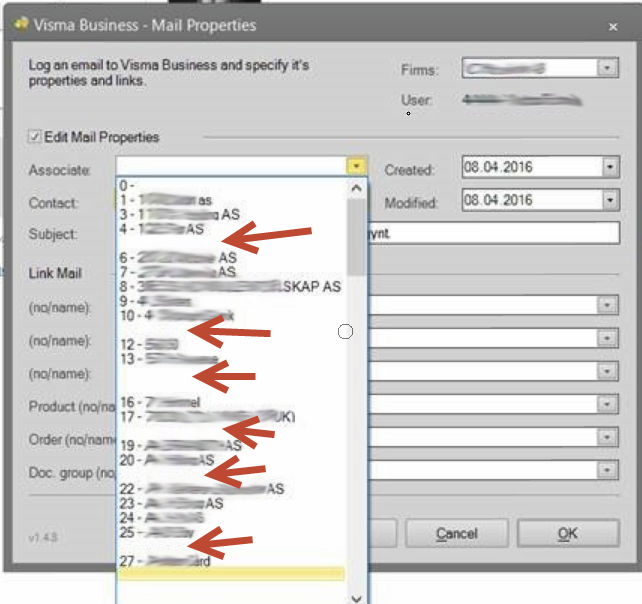Image resolution: width=642 pixels, height=604 pixels.
Task: Open the Order (no/name) dropdown arrow
Action: (x=607, y=437)
